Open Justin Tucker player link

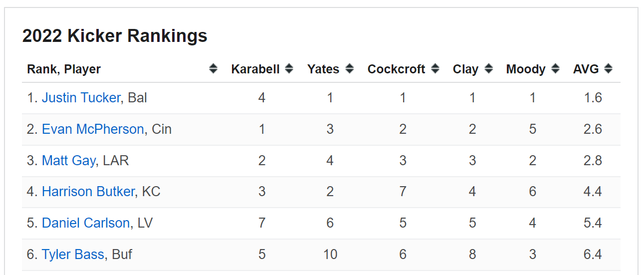(81, 98)
